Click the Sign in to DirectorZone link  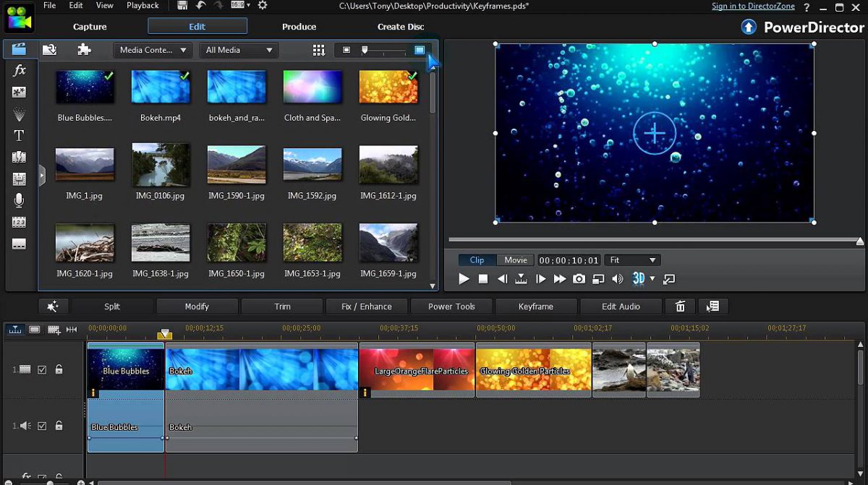(753, 6)
